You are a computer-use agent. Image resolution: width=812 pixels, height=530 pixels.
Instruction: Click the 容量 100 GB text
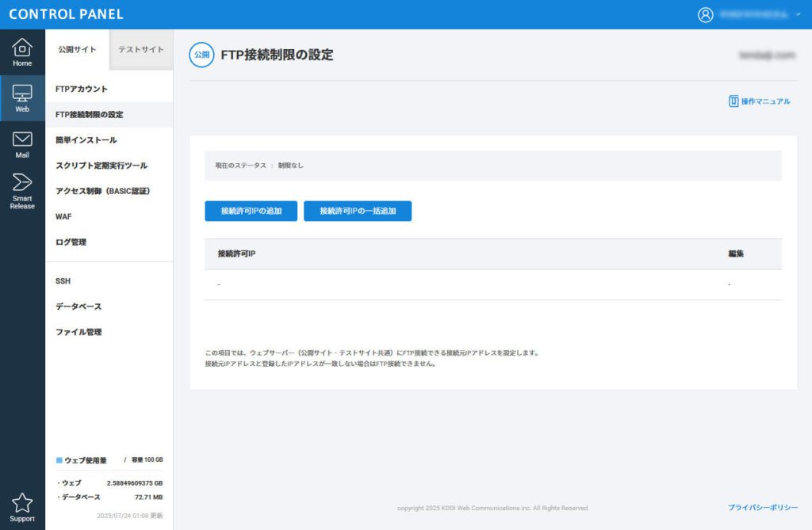point(147,459)
